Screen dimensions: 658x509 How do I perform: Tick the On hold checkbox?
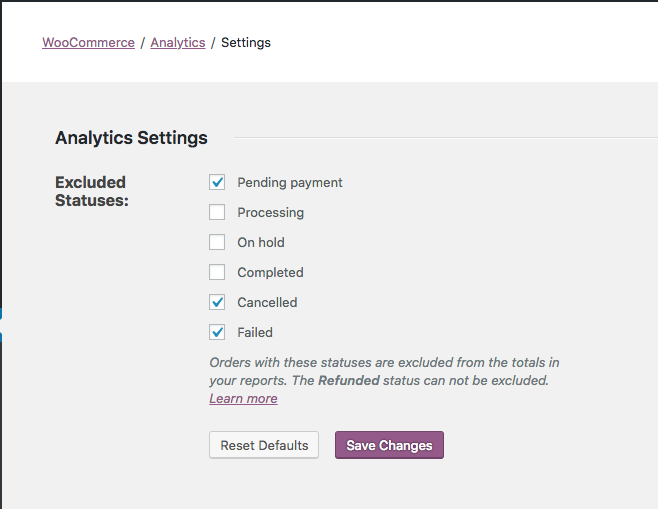point(217,242)
